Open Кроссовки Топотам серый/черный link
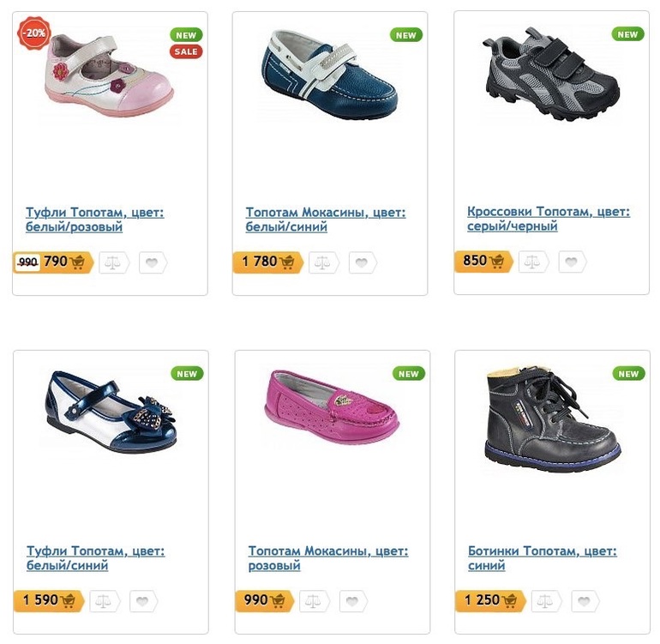This screenshot has height=644, width=660. click(549, 219)
